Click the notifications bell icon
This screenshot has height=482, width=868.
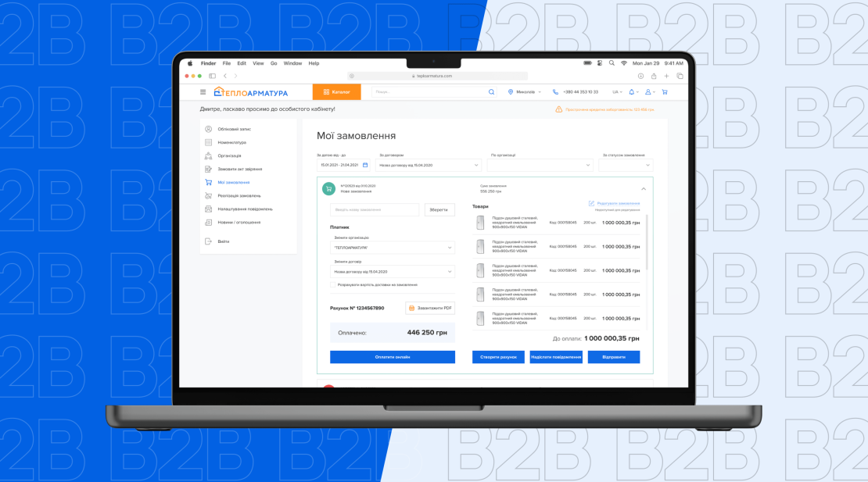(x=632, y=92)
